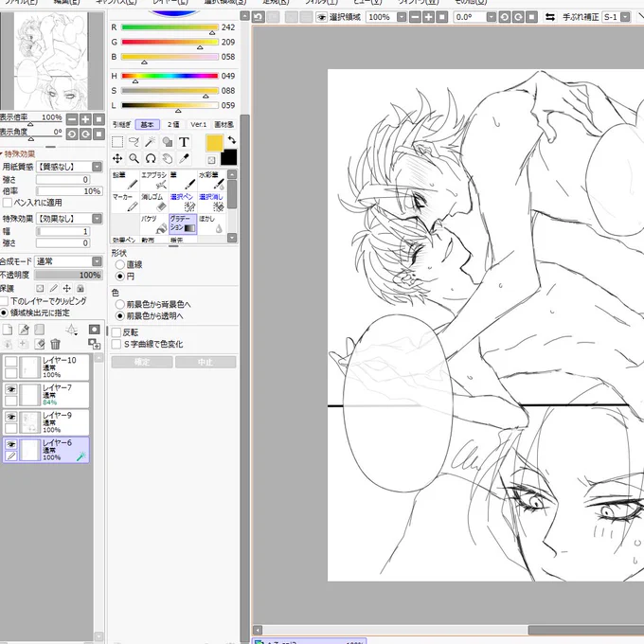
Task: Adjust the 不透明度 opacity slider
Action: pos(68,276)
